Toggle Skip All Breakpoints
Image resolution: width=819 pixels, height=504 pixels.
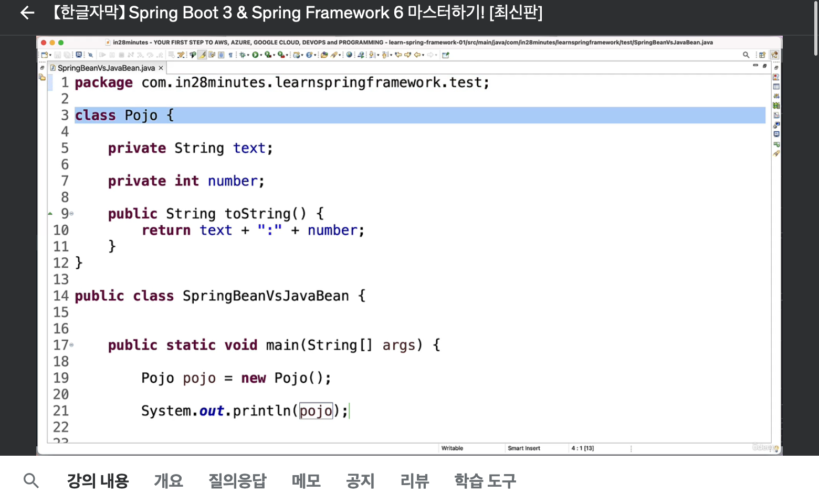coord(90,55)
